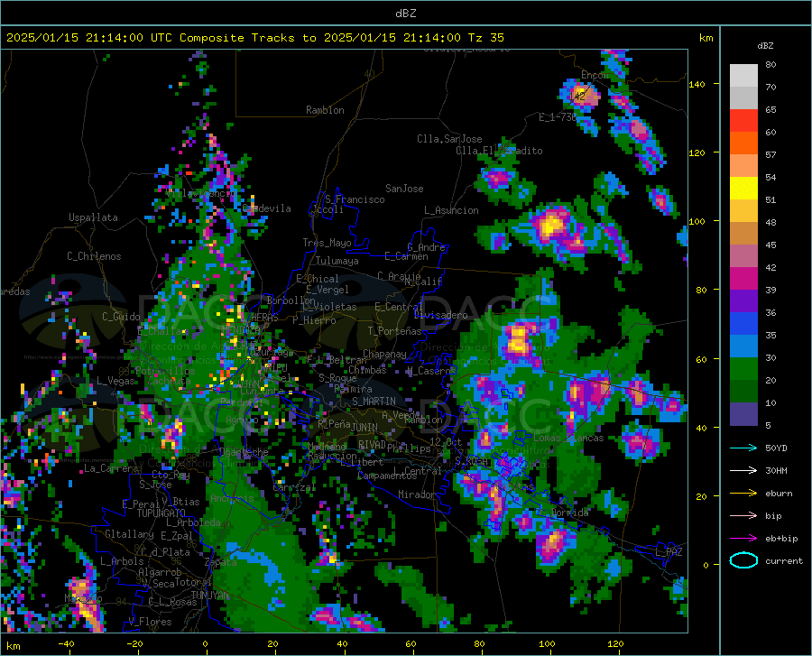
Task: Click the dark violet 10 dBZ swatch
Action: point(743,414)
